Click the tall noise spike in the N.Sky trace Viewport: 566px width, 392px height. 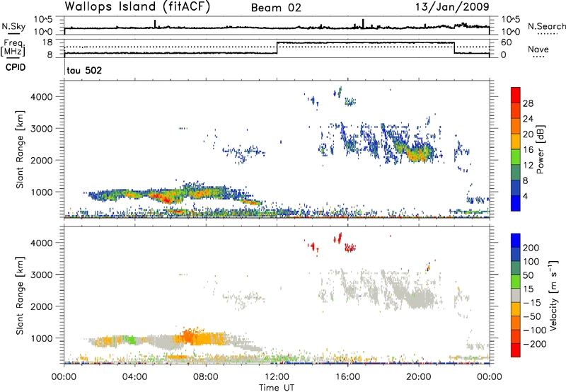(x=363, y=23)
